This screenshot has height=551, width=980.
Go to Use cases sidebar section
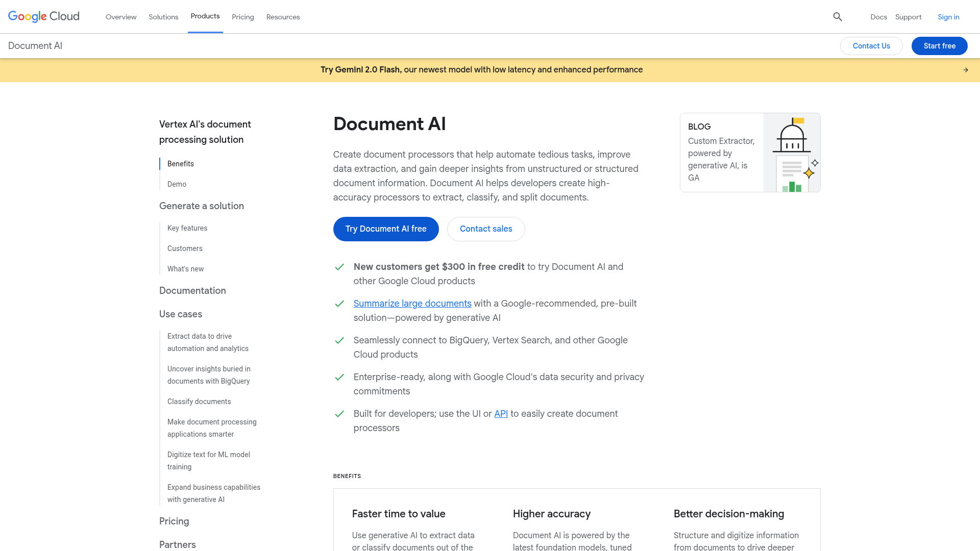click(x=181, y=314)
